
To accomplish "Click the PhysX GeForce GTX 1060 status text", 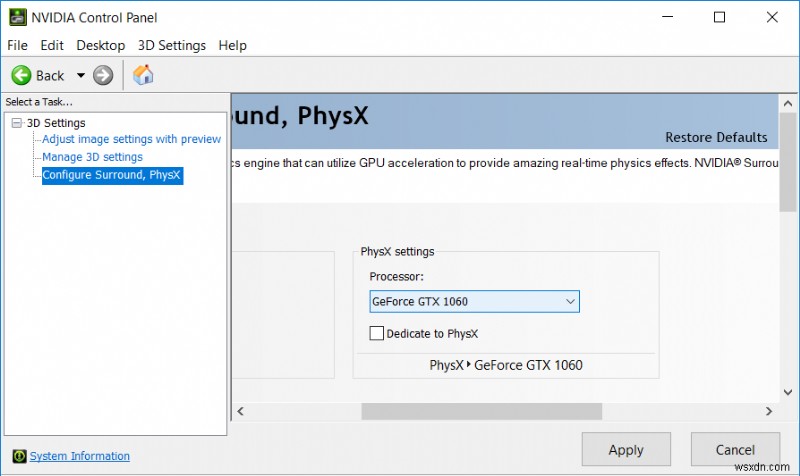I will [x=506, y=365].
